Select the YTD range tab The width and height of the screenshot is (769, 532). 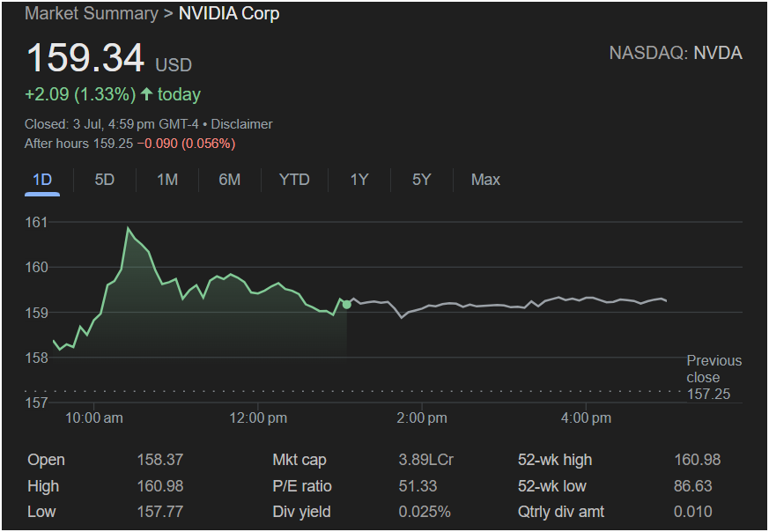pyautogui.click(x=294, y=180)
